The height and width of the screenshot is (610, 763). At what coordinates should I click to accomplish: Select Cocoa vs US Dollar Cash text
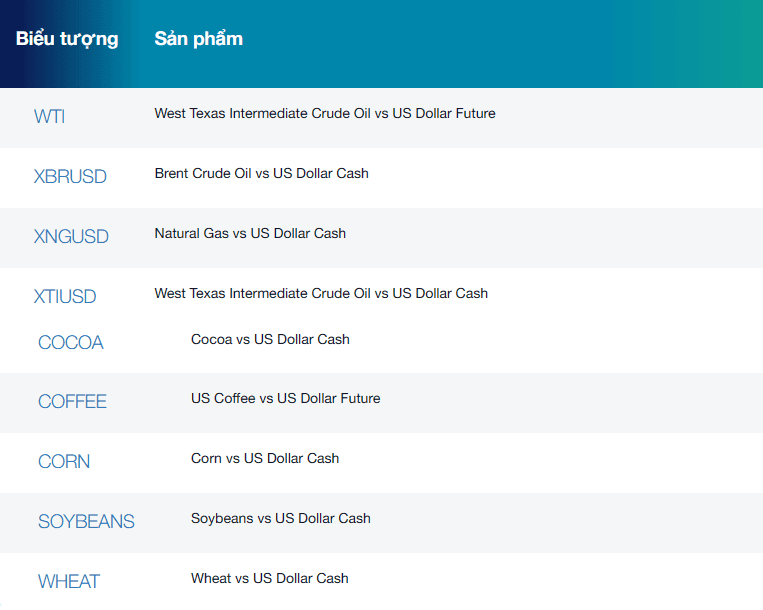coord(270,340)
